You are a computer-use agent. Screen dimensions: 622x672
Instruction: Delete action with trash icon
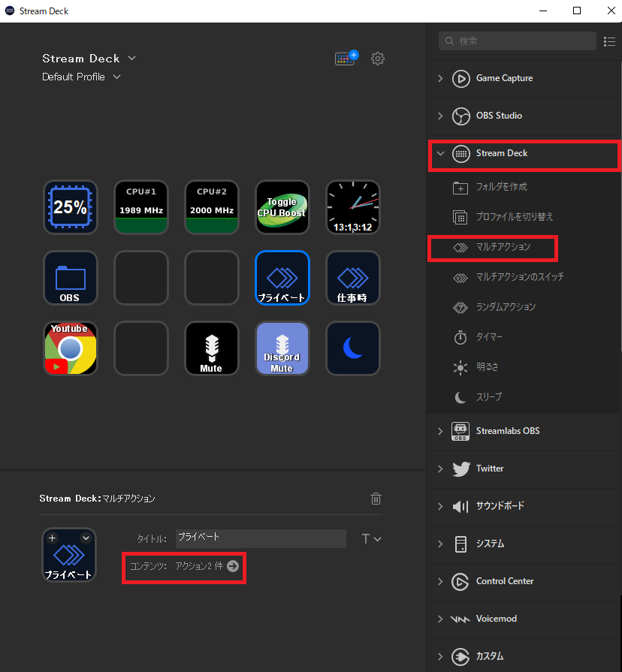point(376,499)
